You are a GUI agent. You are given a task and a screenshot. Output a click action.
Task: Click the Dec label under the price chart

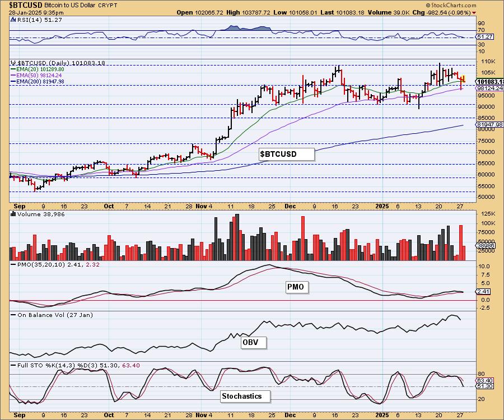pyautogui.click(x=290, y=206)
